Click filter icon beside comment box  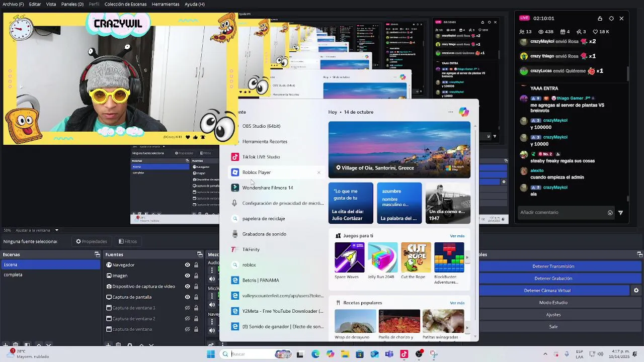tap(620, 213)
